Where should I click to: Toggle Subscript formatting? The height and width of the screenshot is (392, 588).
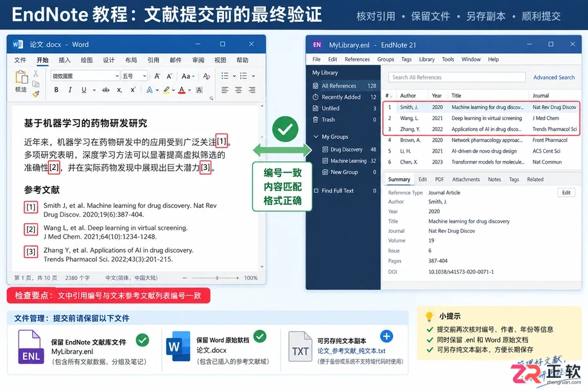tap(119, 90)
